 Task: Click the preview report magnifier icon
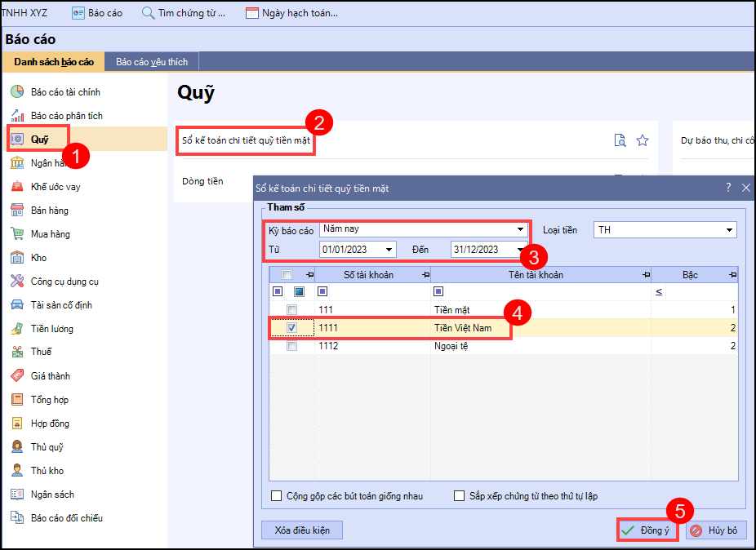tap(620, 140)
